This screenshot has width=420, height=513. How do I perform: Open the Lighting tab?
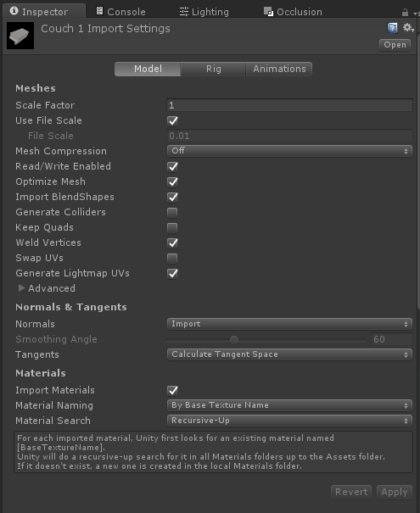point(204,12)
